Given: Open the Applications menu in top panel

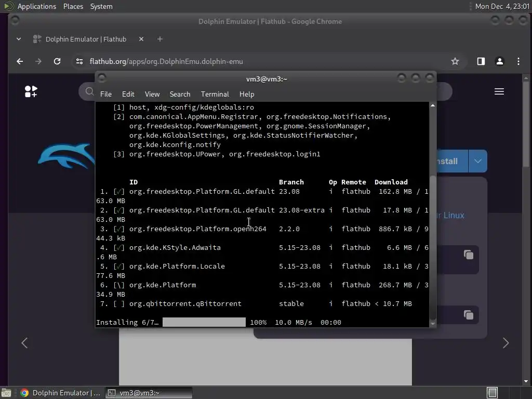Looking at the screenshot, I should [37, 6].
